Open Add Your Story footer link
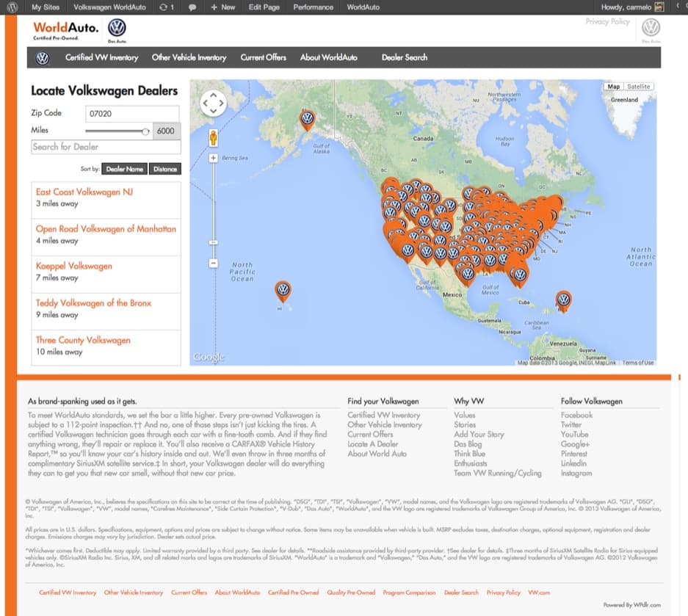The image size is (688, 616). point(479,435)
